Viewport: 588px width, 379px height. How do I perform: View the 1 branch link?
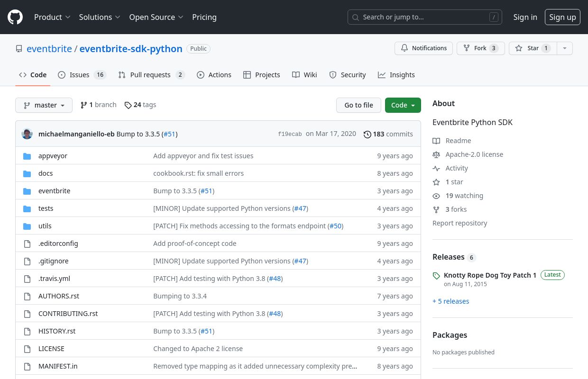(x=98, y=105)
